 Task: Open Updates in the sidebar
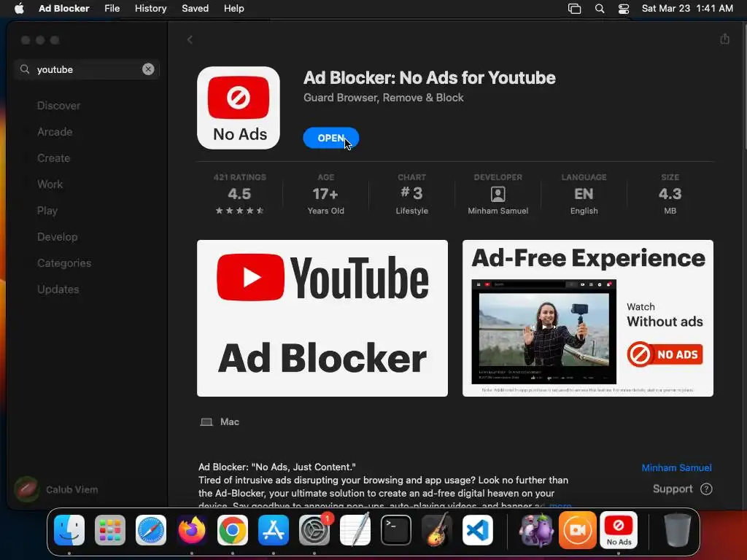[x=58, y=289]
